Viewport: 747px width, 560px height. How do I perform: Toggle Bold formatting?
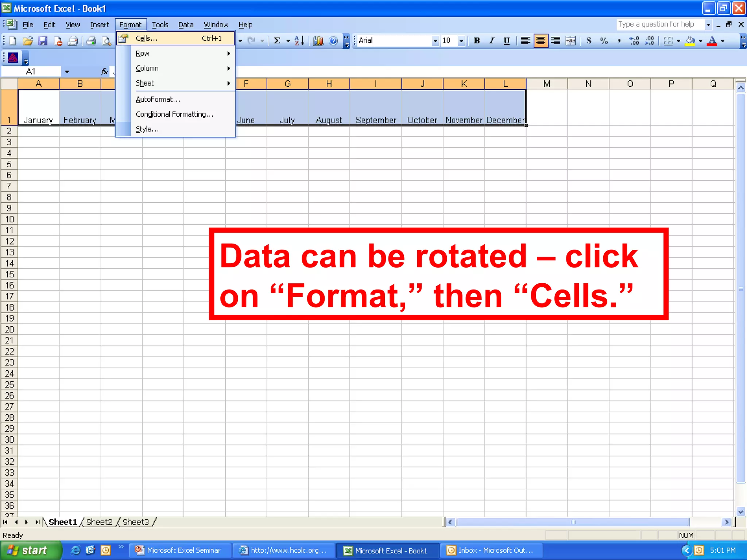click(x=477, y=41)
